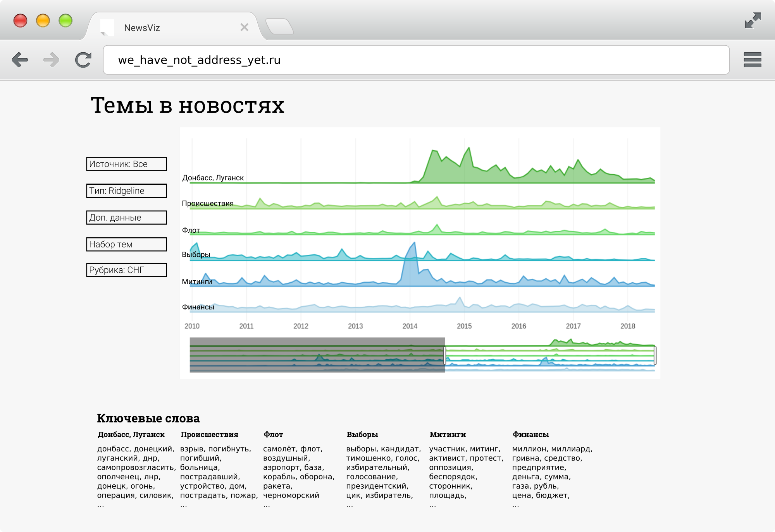Click the fullscreen expand arrows icon
Screen dimensions: 775x532
point(753,21)
